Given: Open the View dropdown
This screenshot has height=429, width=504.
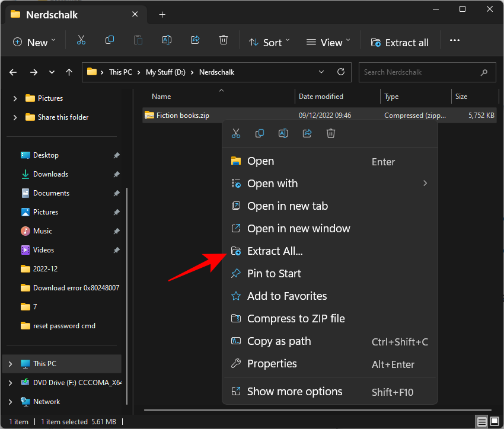Looking at the screenshot, I should coord(328,42).
